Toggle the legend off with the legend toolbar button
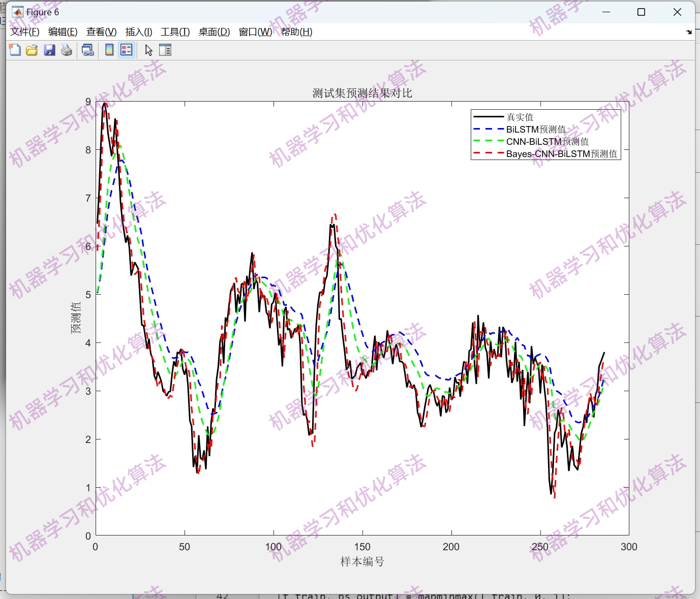The height and width of the screenshot is (599, 700). [x=126, y=49]
